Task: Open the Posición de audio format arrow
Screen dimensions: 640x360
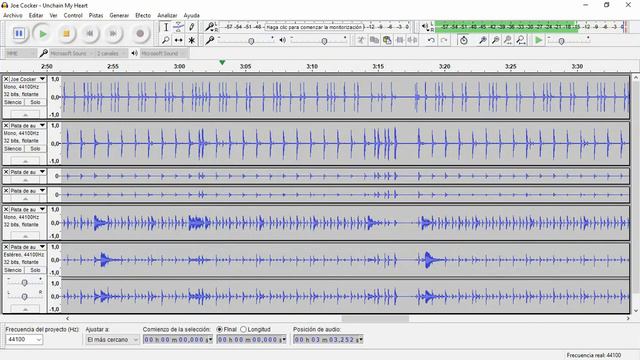Action: [x=361, y=340]
